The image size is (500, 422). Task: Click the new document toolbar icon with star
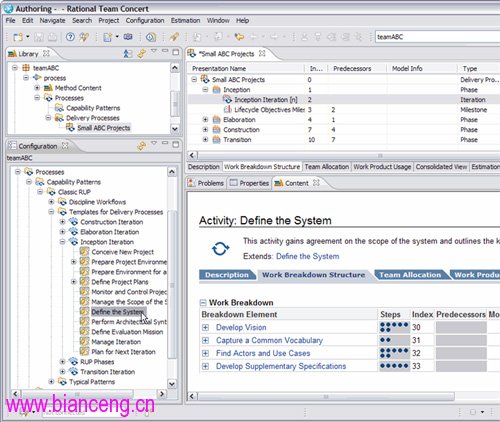click(x=107, y=37)
